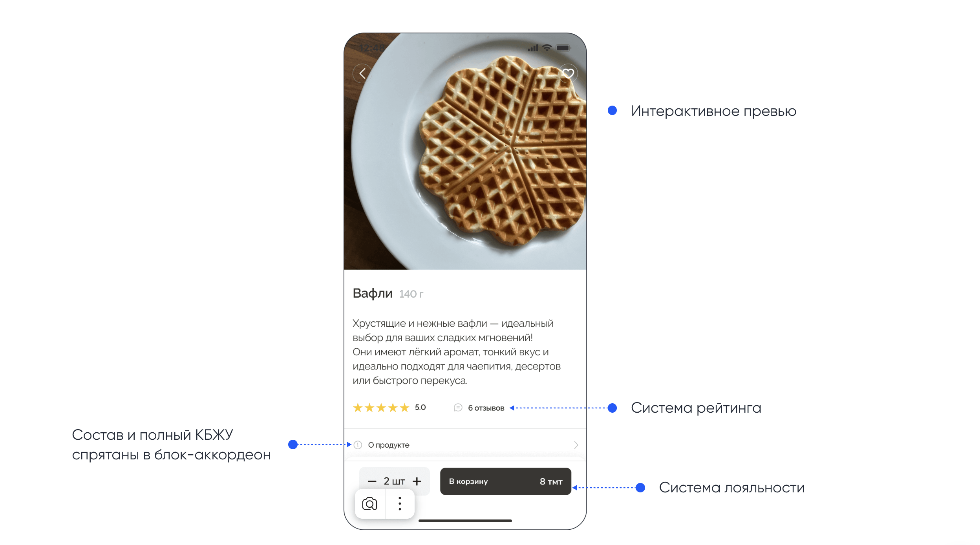Screen dimensions: 980x545
Task: Tap the home indicator bar
Action: [465, 521]
